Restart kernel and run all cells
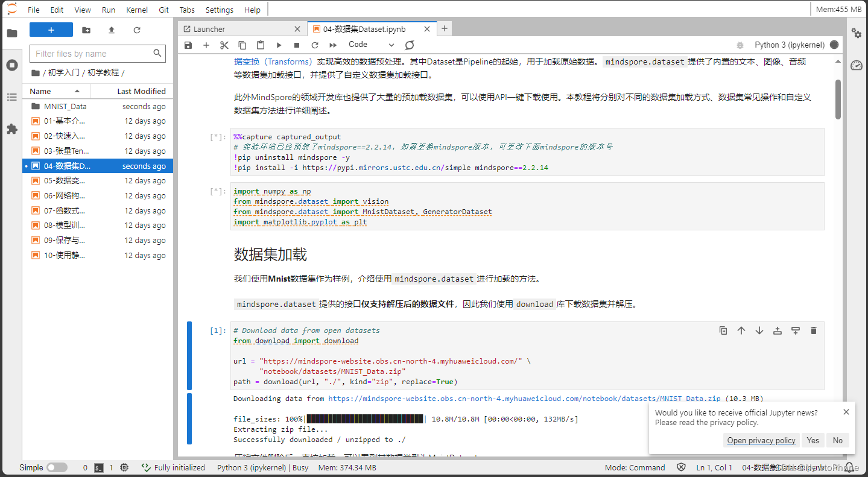 [333, 45]
